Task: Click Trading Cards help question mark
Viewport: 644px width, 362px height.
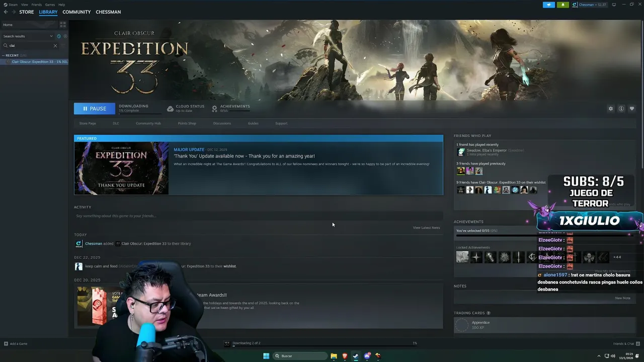Action: pos(488,313)
